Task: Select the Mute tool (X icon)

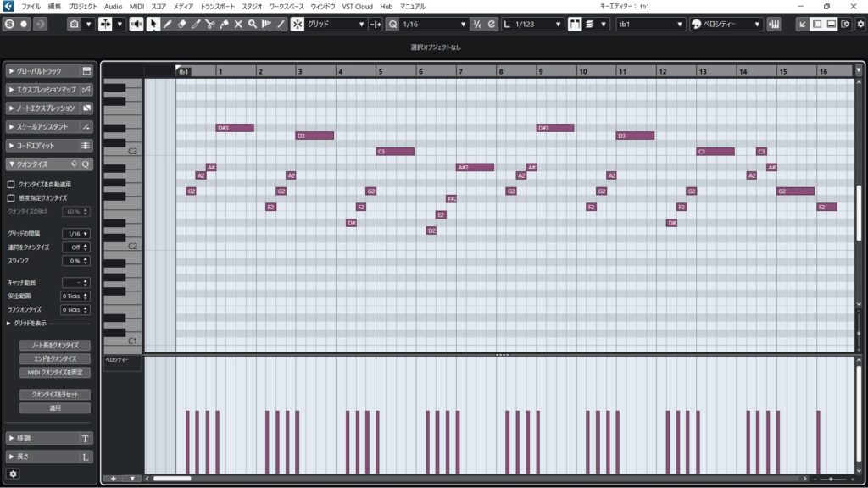Action: pos(238,25)
